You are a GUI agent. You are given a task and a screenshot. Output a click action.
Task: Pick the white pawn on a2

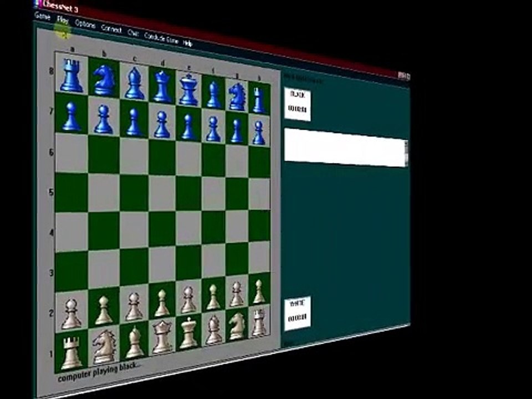71,314
